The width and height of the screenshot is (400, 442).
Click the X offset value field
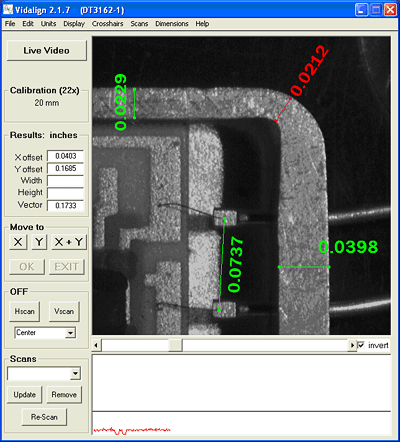[x=65, y=156]
